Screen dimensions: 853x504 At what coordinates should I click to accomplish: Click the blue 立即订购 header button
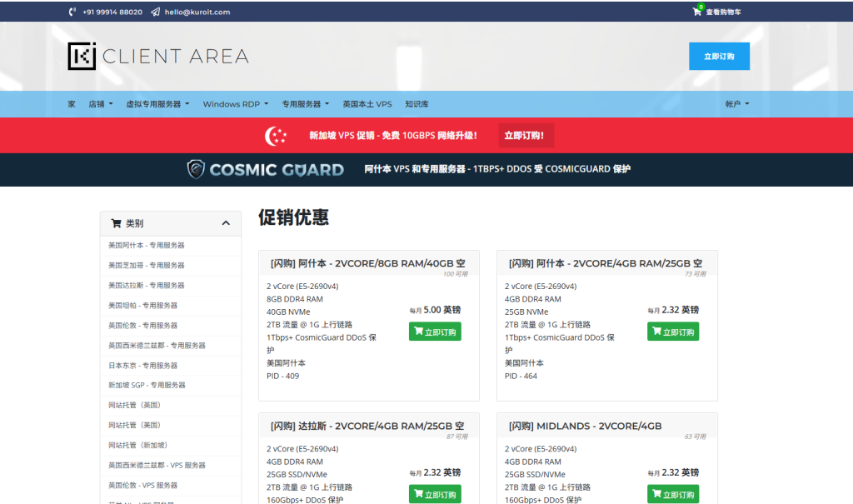pos(719,56)
